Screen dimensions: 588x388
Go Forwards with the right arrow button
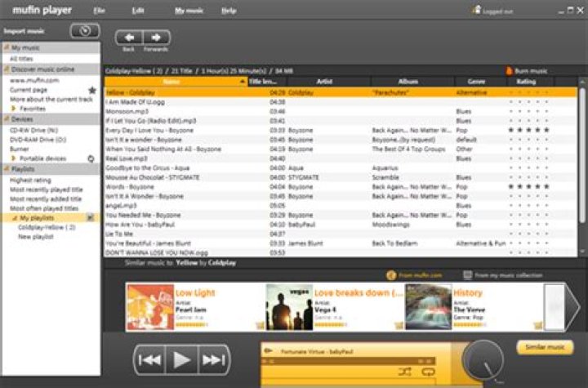click(x=156, y=38)
